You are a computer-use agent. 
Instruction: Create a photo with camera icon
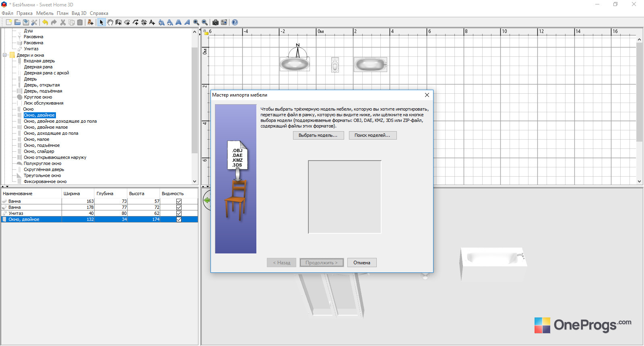click(215, 23)
